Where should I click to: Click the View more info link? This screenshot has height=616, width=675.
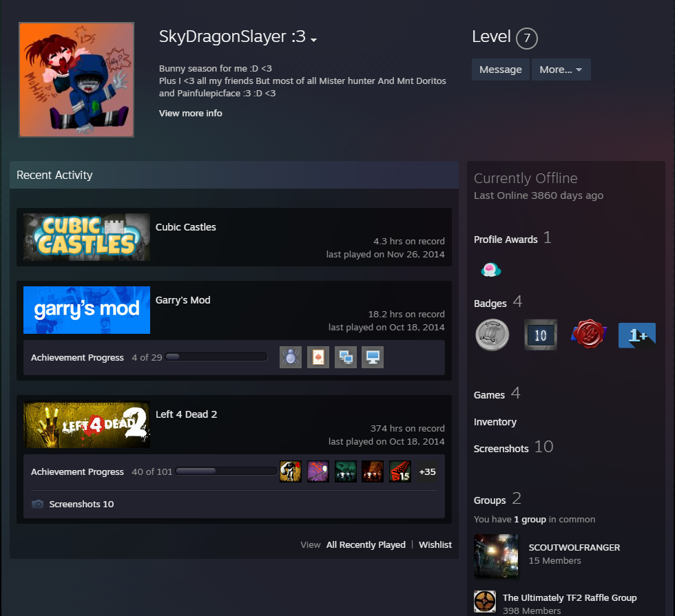click(x=190, y=113)
